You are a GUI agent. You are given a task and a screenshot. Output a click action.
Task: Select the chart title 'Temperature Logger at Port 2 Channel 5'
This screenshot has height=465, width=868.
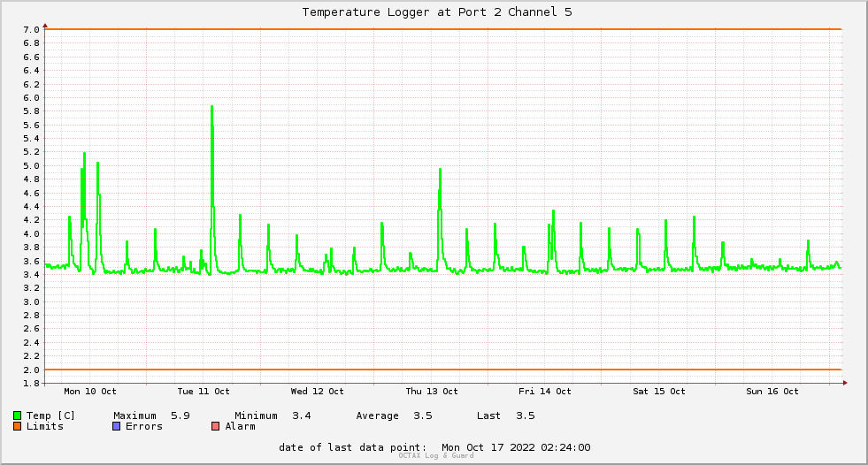[437, 12]
